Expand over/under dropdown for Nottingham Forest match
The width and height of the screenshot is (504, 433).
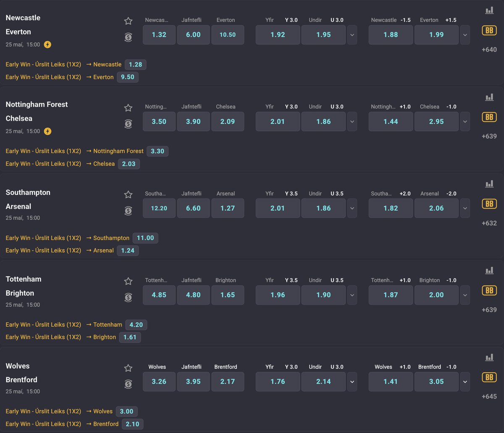[352, 122]
